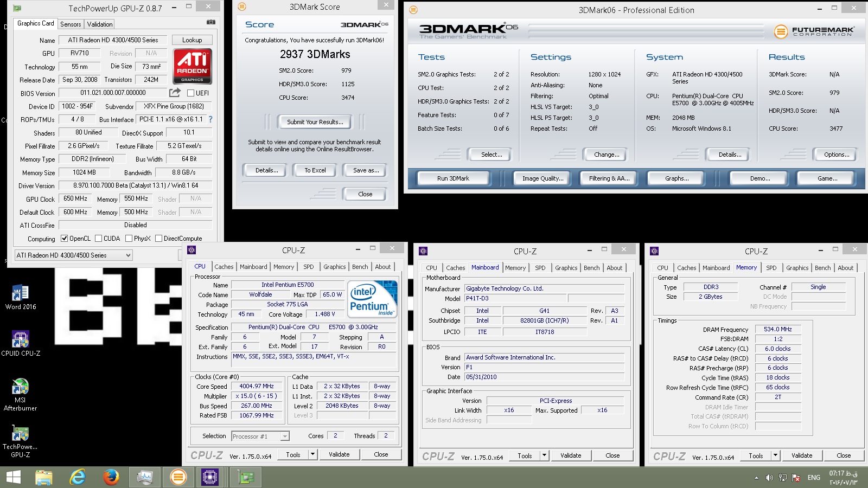The image size is (868, 488).
Task: Open Firefox from the taskbar
Action: point(111,477)
